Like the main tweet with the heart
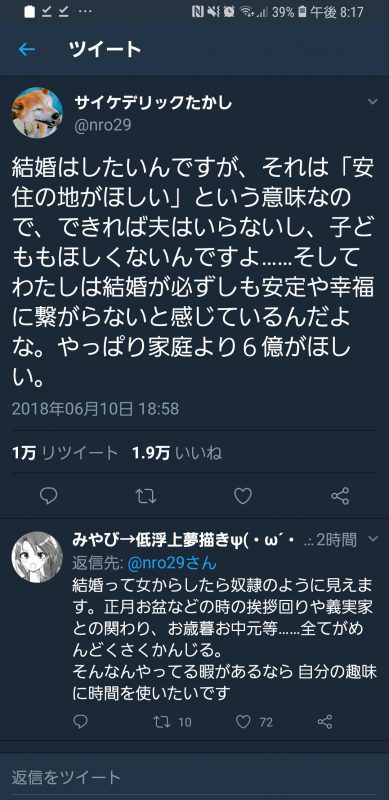 click(x=243, y=495)
